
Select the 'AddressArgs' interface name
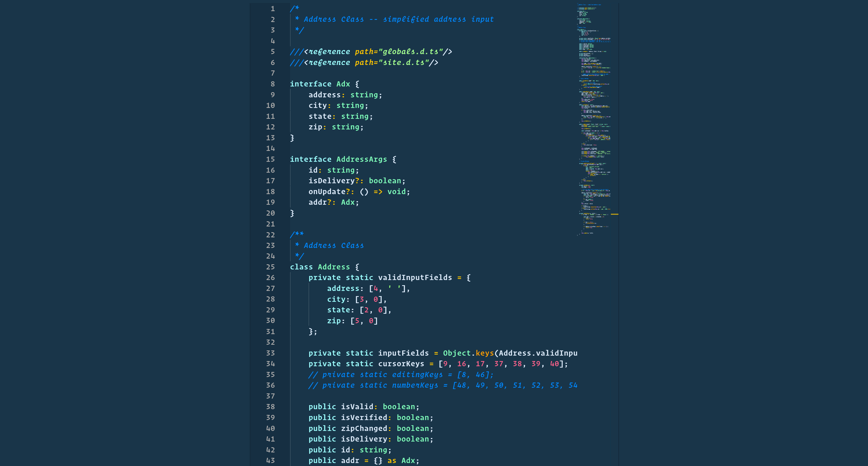[x=361, y=159]
